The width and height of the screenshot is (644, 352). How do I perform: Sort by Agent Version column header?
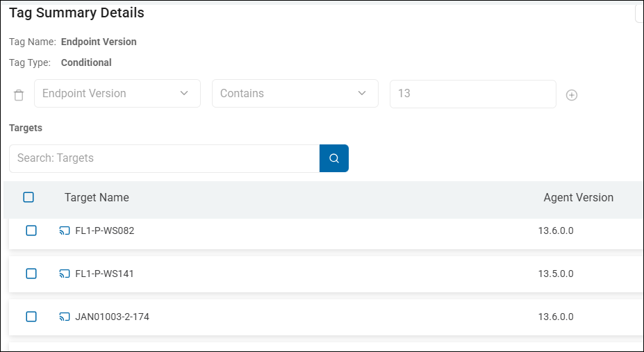pyautogui.click(x=578, y=198)
